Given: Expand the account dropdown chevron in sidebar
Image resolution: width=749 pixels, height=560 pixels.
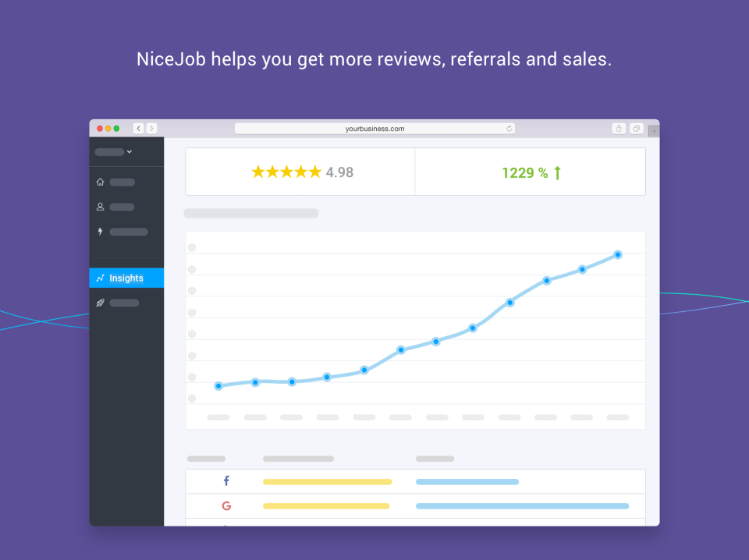Looking at the screenshot, I should [130, 152].
